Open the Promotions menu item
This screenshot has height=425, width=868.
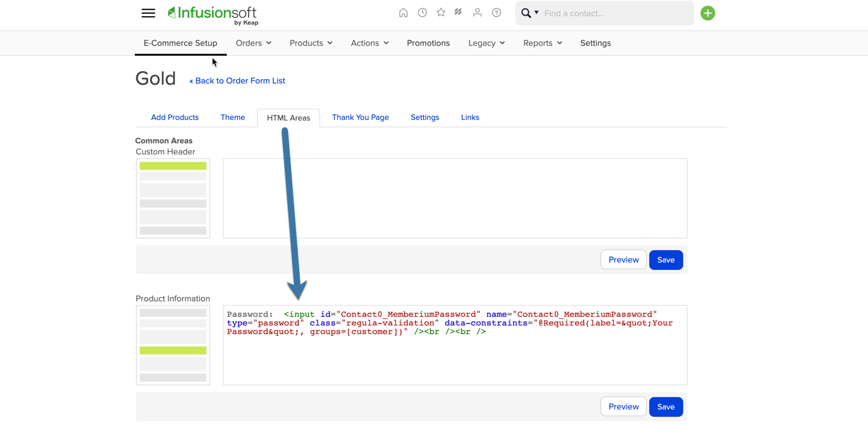[x=428, y=43]
